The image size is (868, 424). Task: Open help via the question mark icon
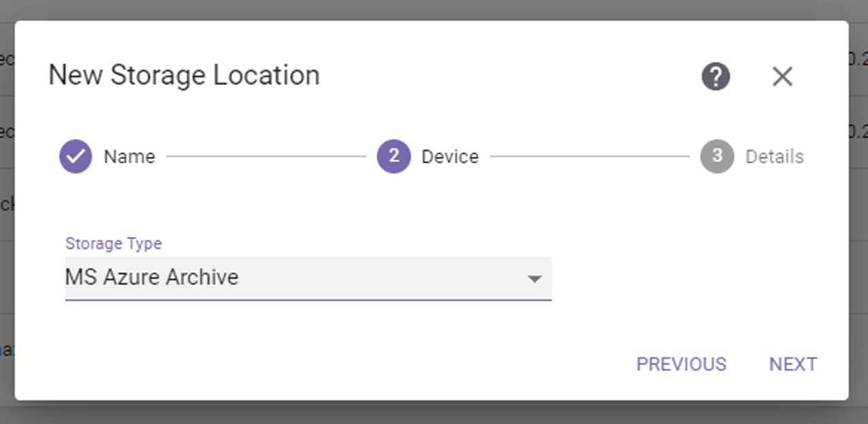pos(716,76)
